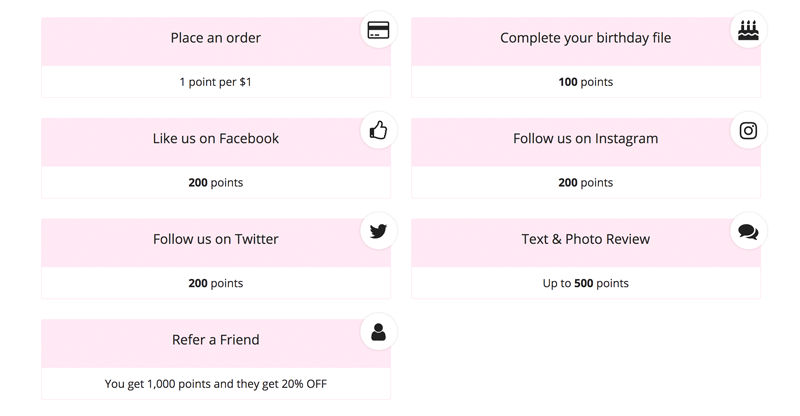Click 200 points under Instagram
Viewport: 800px width, 416px height.
click(x=586, y=182)
